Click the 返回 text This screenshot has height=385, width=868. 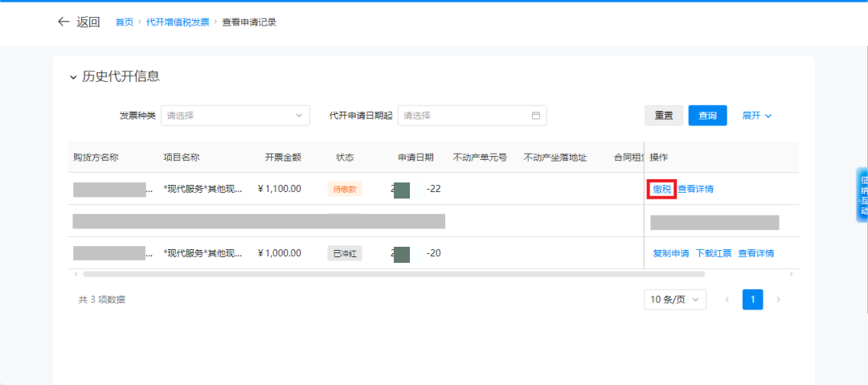pyautogui.click(x=88, y=23)
